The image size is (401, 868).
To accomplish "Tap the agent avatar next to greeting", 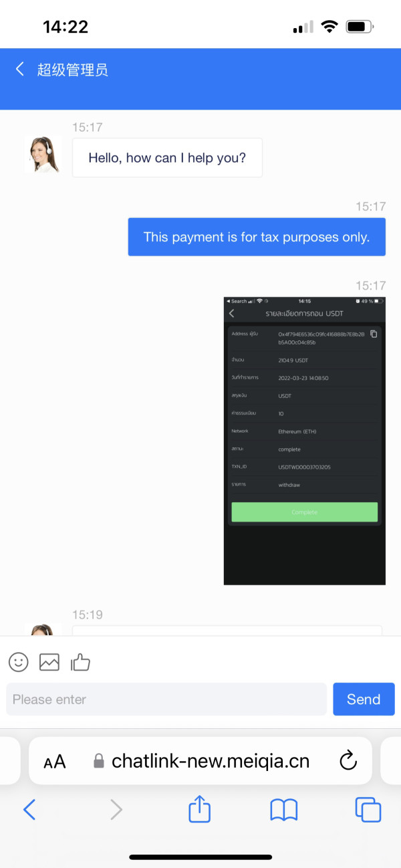I will [x=43, y=155].
